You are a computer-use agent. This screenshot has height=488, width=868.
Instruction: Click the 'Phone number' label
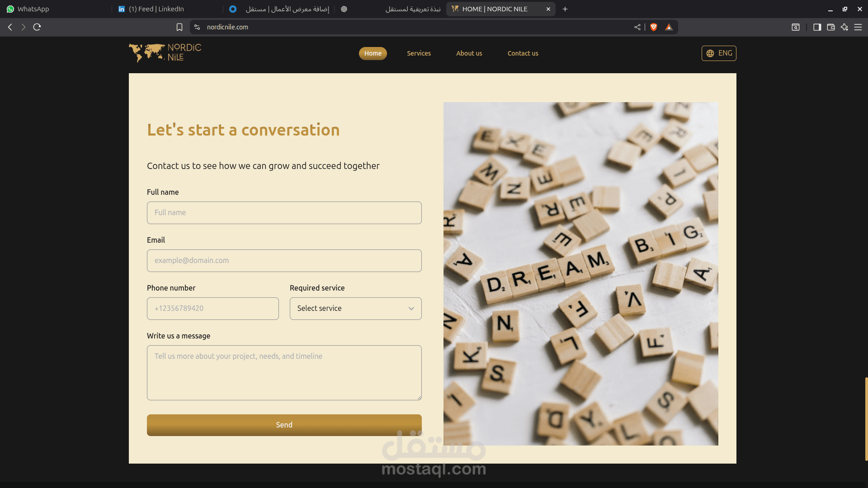(171, 288)
